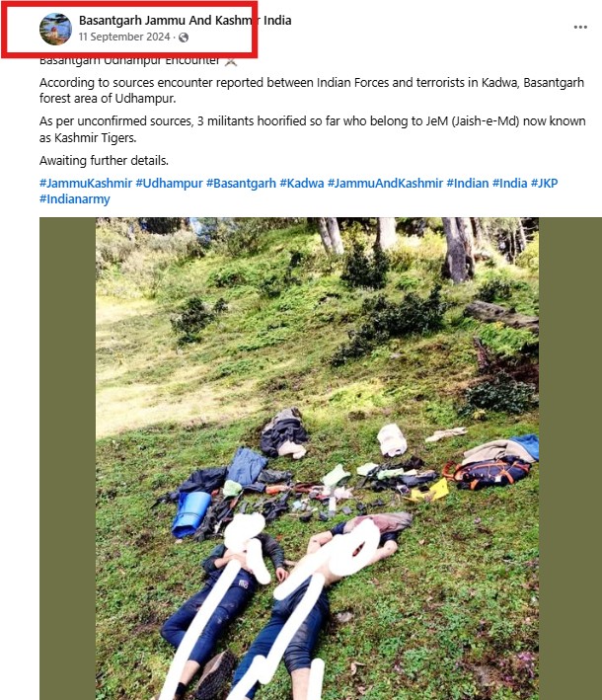Open Basantgarh Jammu And Kashmir India page

tap(186, 21)
